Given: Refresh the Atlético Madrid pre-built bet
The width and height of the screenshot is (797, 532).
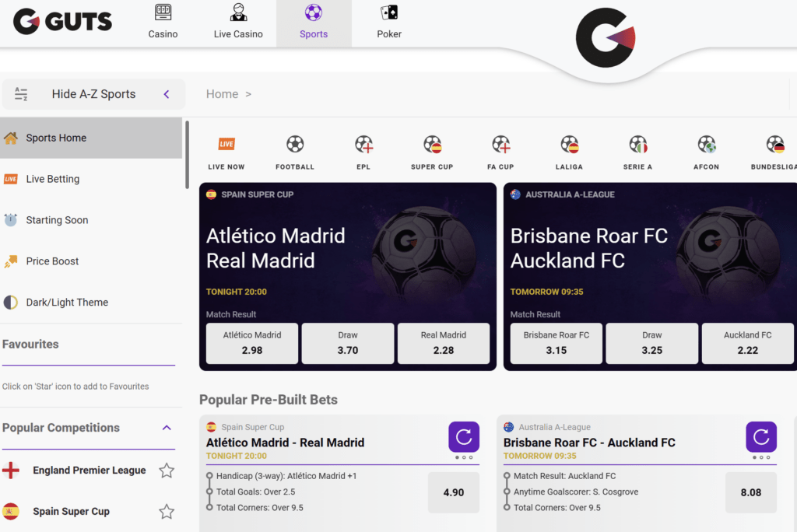Looking at the screenshot, I should coord(464,436).
